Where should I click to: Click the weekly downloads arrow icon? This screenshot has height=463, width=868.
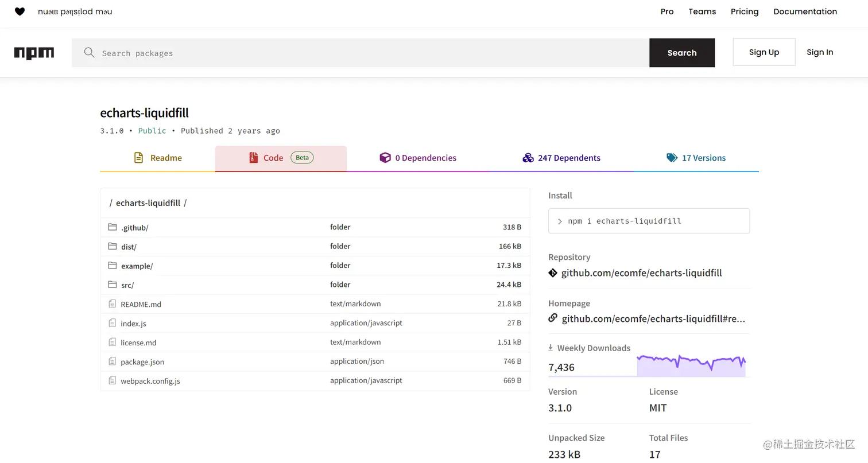point(551,348)
